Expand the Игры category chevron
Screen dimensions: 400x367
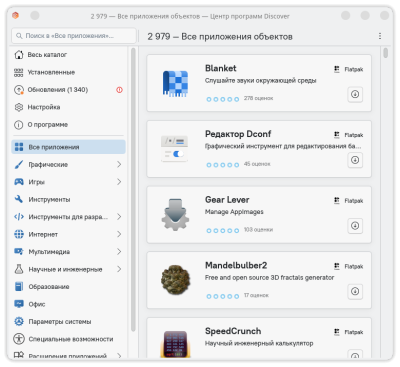coord(119,182)
